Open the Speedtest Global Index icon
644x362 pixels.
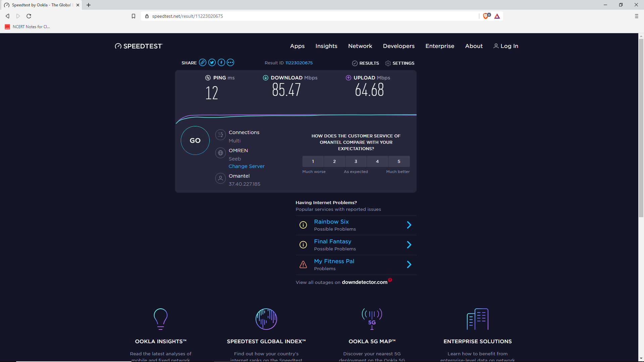(x=266, y=319)
